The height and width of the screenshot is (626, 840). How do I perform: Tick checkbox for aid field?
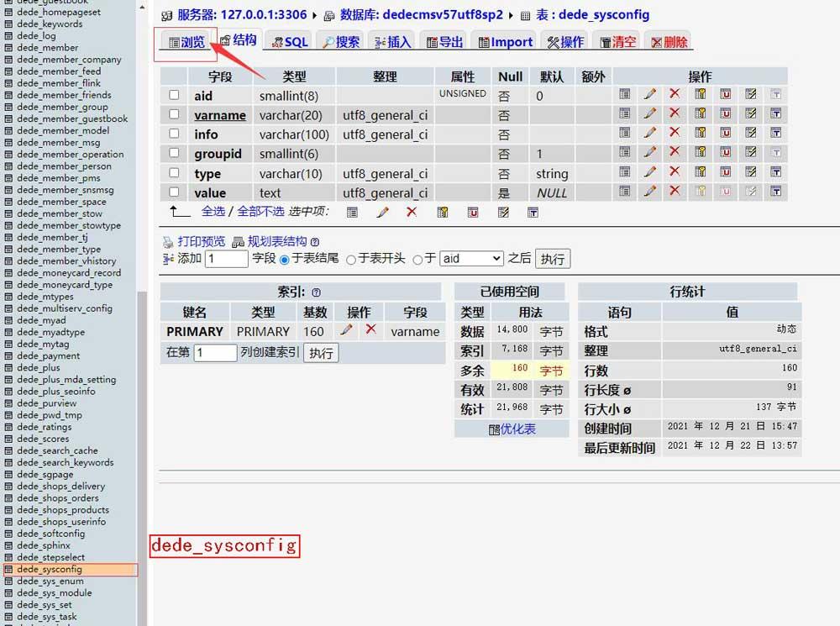tap(174, 94)
